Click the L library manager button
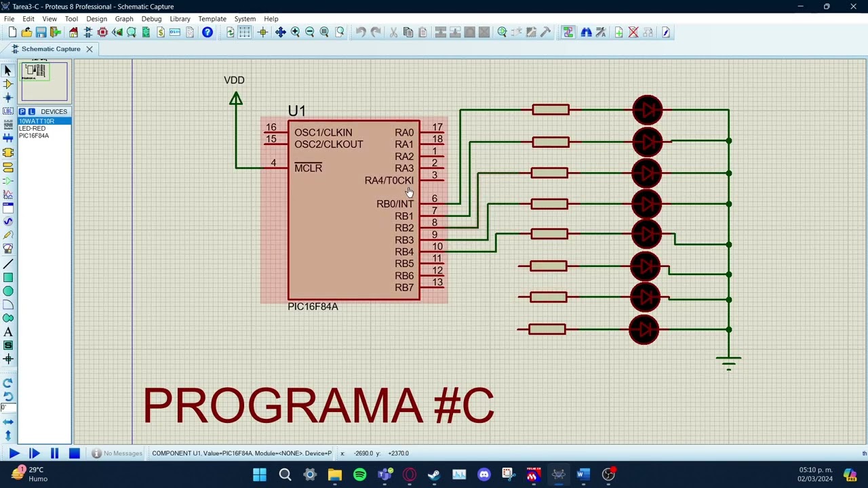This screenshot has width=868, height=488. tap(31, 112)
